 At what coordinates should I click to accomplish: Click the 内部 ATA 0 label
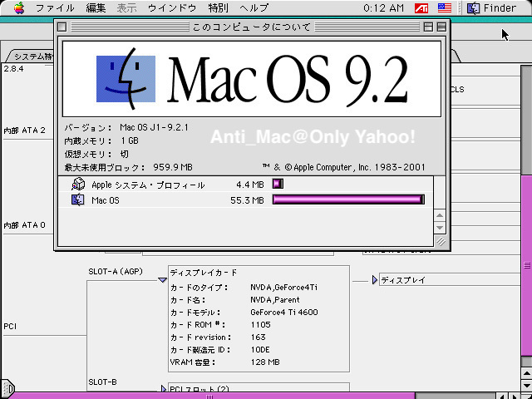[x=24, y=225]
